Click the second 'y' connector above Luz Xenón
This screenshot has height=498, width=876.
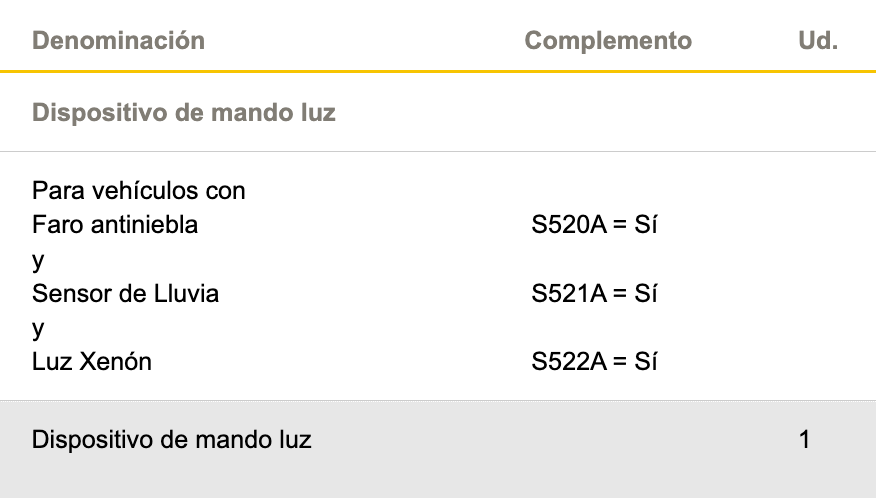38,329
